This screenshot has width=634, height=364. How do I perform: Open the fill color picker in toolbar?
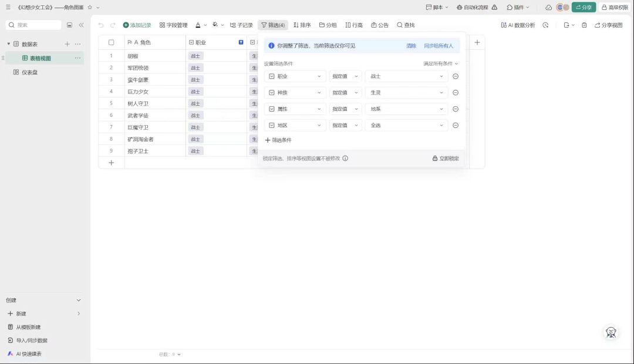[x=218, y=25]
